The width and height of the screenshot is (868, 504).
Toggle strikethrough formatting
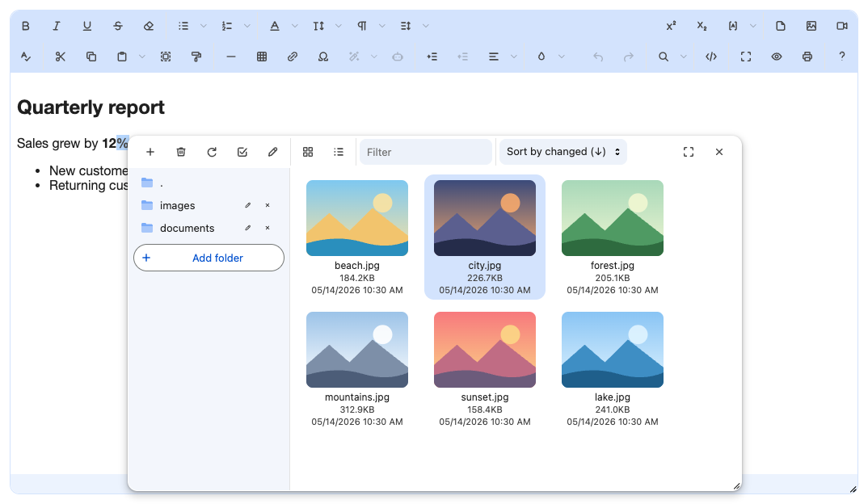pos(118,26)
